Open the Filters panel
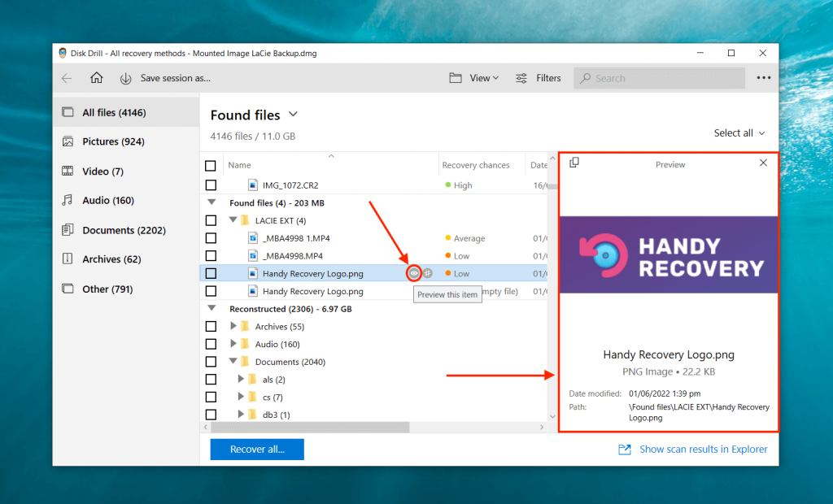The image size is (833, 504). click(x=539, y=77)
